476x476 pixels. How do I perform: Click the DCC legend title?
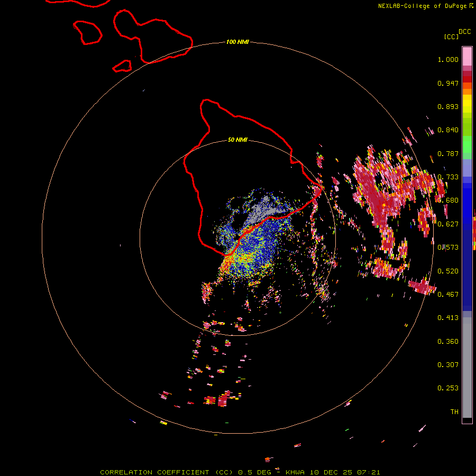[x=465, y=32]
